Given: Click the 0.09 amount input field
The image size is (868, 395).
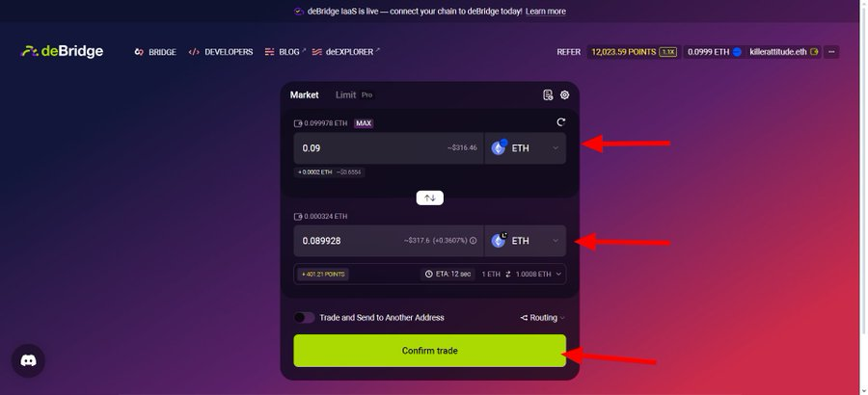Looking at the screenshot, I should point(389,148).
